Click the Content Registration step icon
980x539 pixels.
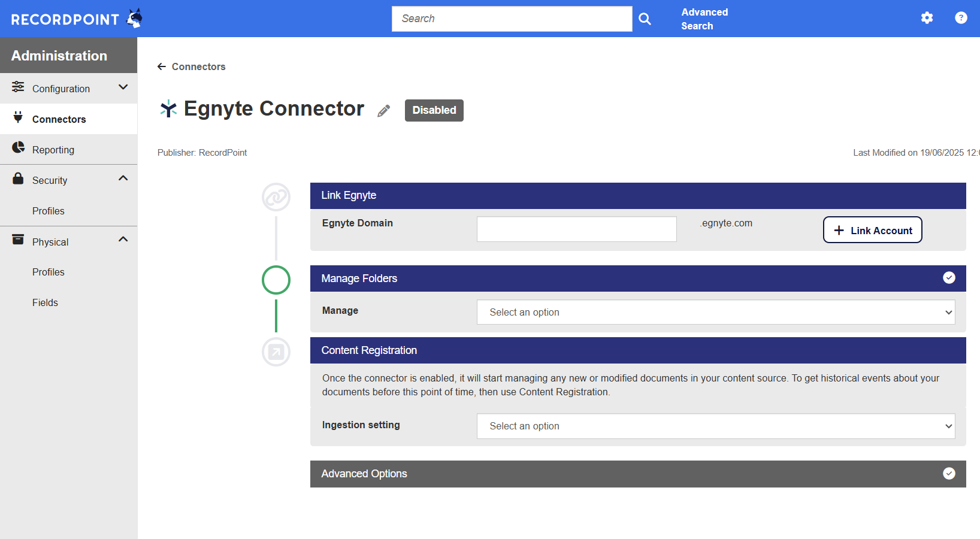276,352
